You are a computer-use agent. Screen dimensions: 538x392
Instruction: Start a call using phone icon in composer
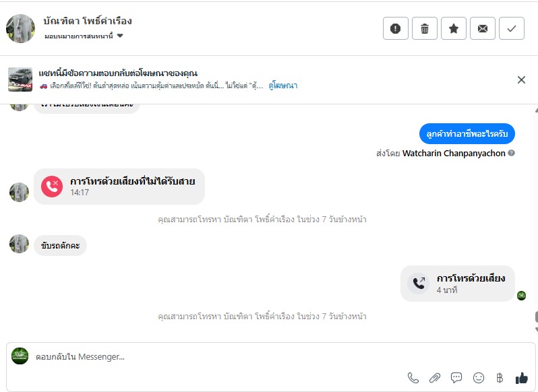tap(413, 378)
